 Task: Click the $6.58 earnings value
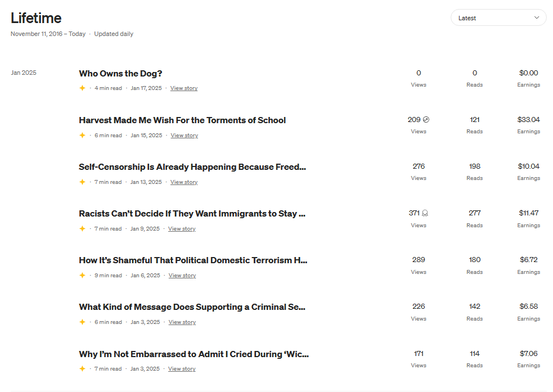click(x=528, y=307)
